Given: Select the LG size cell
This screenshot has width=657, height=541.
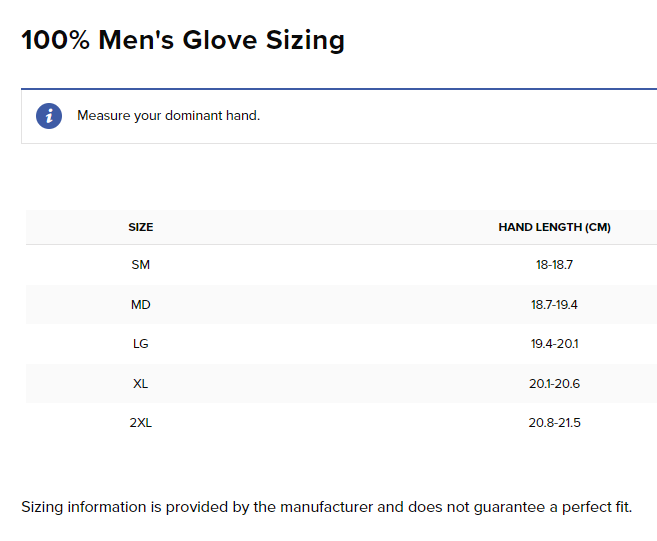Looking at the screenshot, I should (141, 344).
